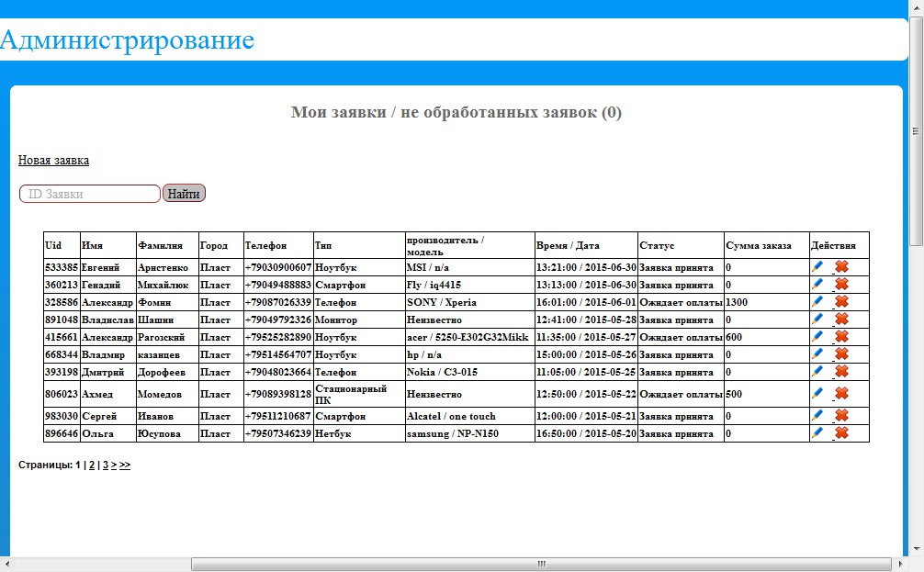Select order sum 500 cell
Screen dimensions: 924x572
[767, 394]
